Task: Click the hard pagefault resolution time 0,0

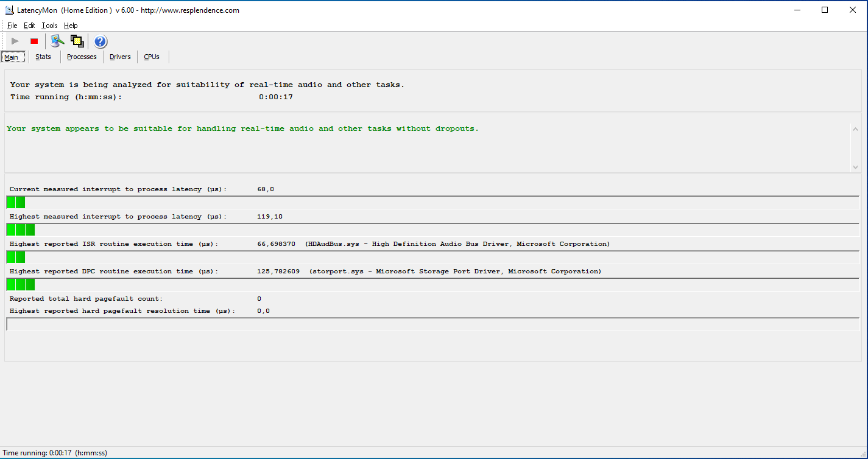Action: (x=264, y=311)
